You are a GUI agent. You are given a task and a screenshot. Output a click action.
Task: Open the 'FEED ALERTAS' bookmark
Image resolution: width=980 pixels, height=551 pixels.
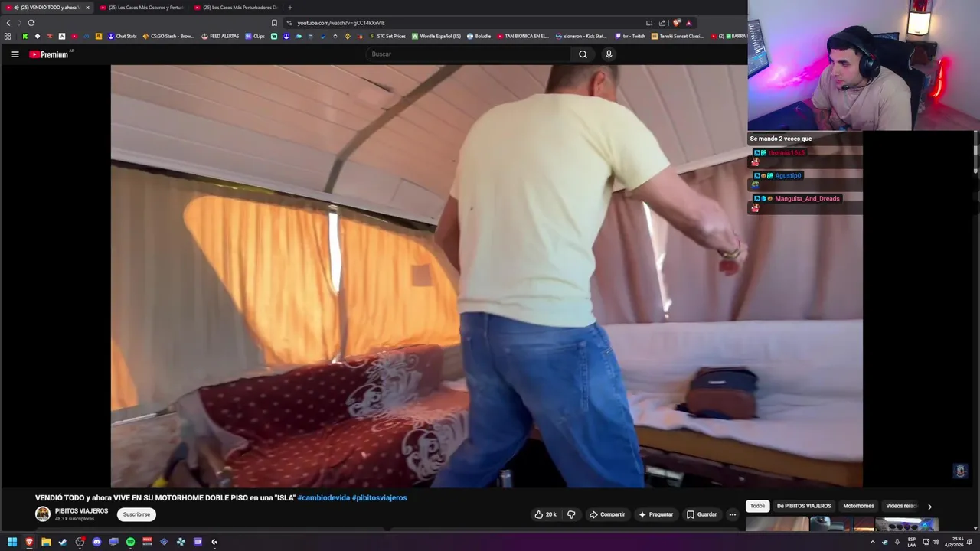pos(220,36)
